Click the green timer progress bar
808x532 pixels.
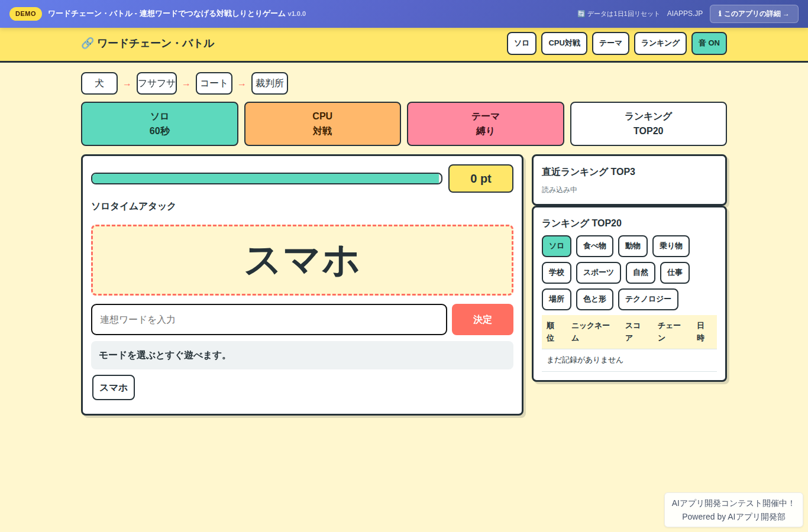coord(267,179)
